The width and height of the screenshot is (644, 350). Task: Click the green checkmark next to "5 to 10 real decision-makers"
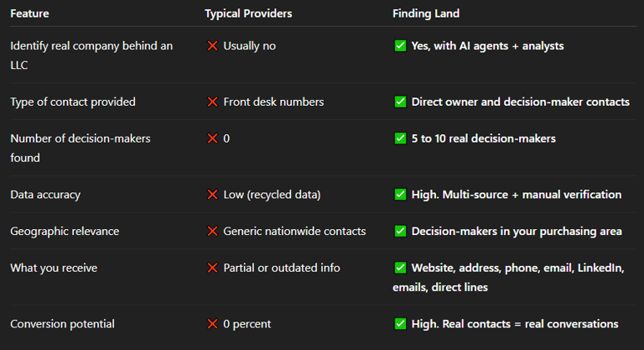pos(400,138)
